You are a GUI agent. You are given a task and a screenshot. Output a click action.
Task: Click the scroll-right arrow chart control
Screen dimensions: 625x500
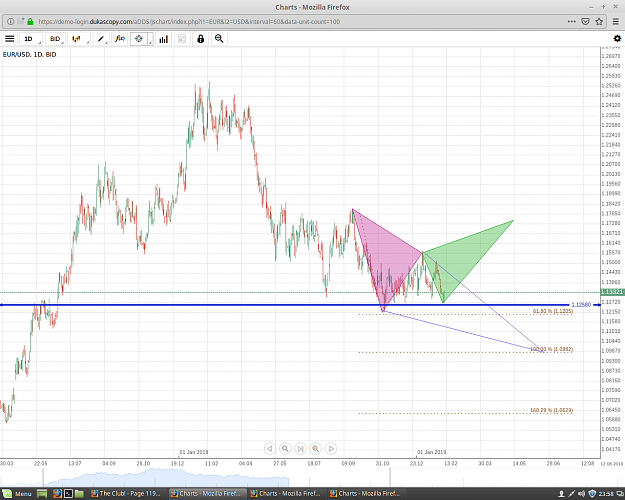tap(331, 449)
